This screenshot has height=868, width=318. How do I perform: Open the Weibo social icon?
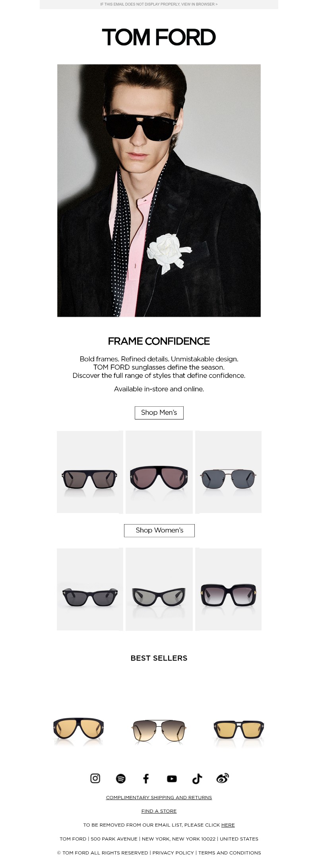coord(223,778)
